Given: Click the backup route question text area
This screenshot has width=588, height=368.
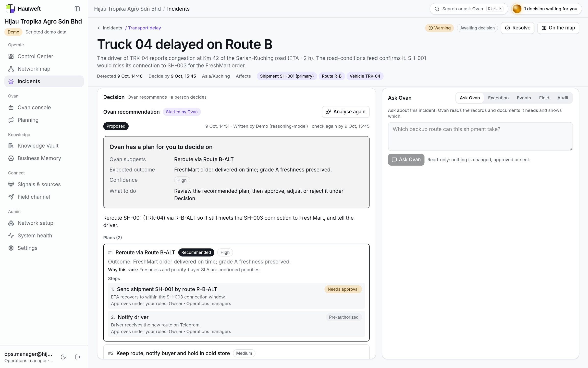Looking at the screenshot, I should tap(480, 136).
